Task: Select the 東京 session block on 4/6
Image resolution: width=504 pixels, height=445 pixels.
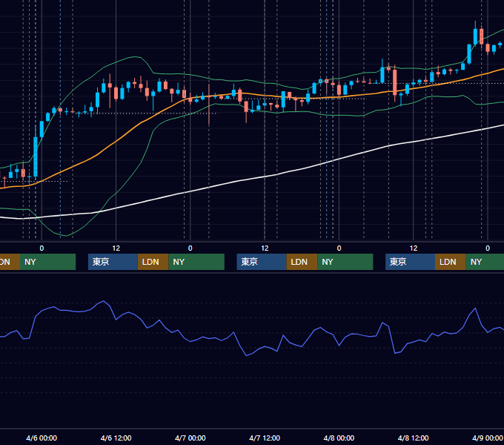Action: pyautogui.click(x=113, y=262)
